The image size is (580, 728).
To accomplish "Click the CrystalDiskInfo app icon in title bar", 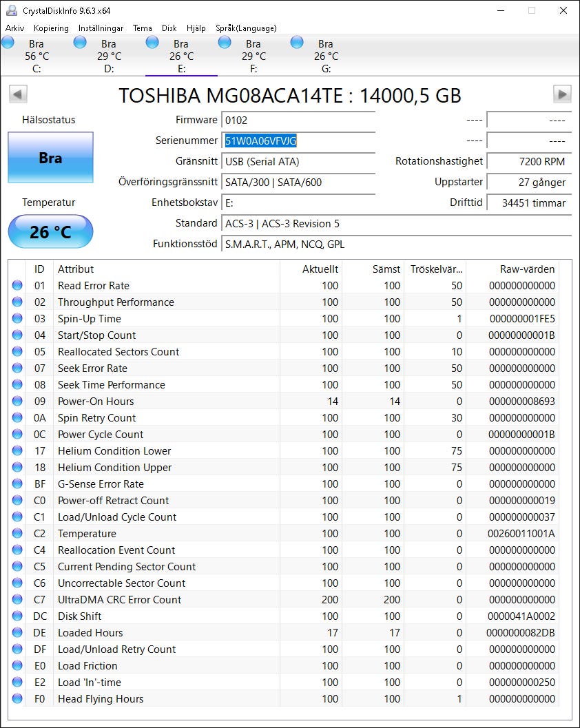I will pyautogui.click(x=10, y=10).
